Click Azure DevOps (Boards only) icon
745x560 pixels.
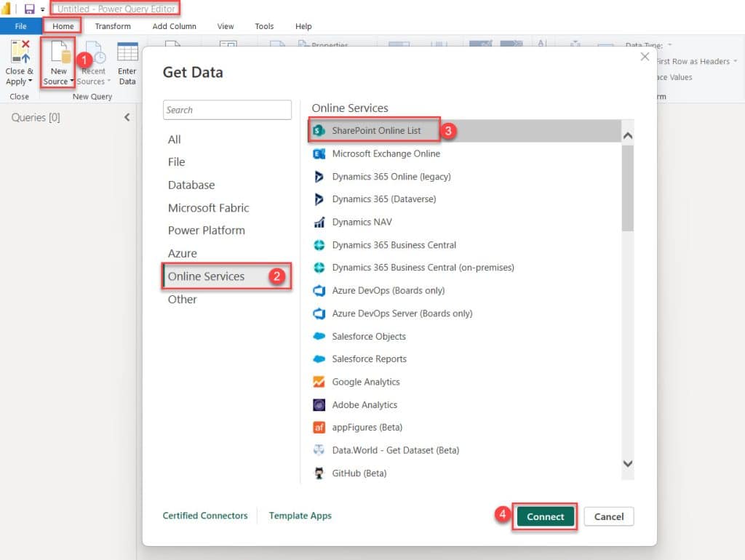click(x=319, y=290)
